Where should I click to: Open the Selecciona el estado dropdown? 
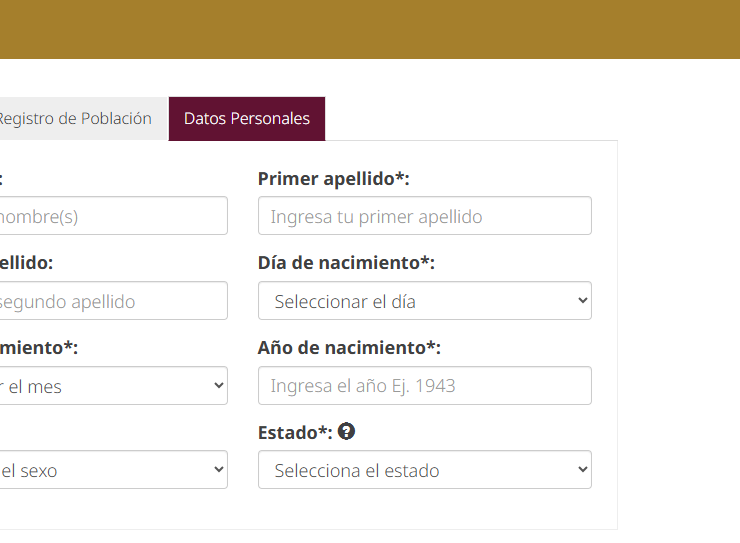coord(425,469)
